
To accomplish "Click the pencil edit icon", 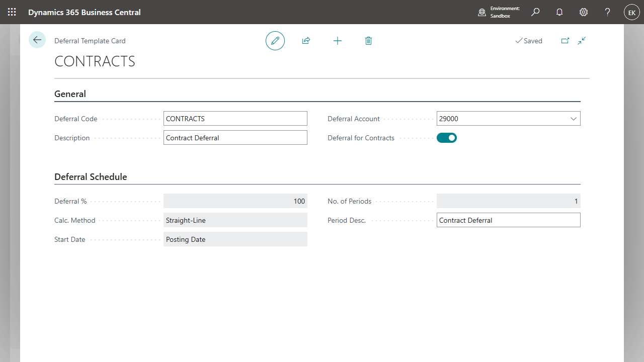I will coord(275,41).
